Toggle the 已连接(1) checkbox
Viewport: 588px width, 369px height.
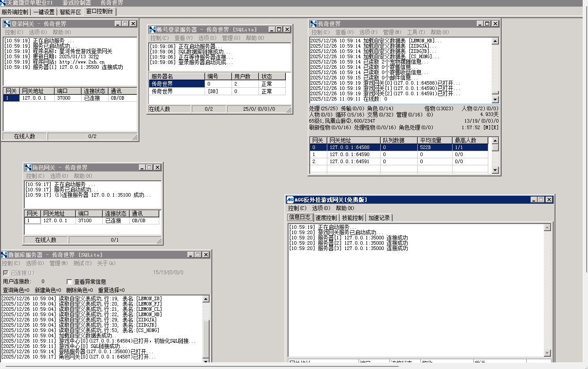point(6,273)
